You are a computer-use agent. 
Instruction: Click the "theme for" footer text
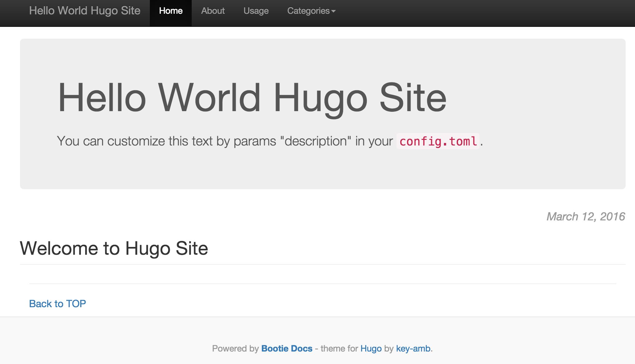click(x=339, y=348)
